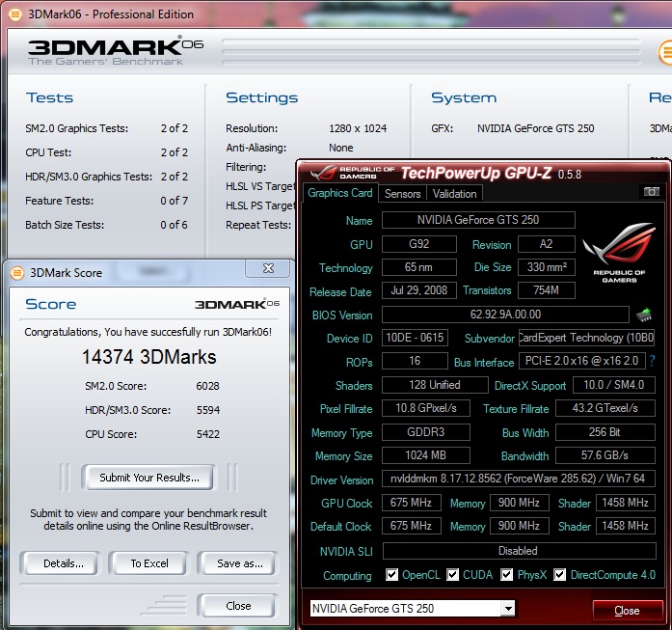Screen dimensions: 672x630
Task: Click the Submit Your Results button
Action: (149, 477)
